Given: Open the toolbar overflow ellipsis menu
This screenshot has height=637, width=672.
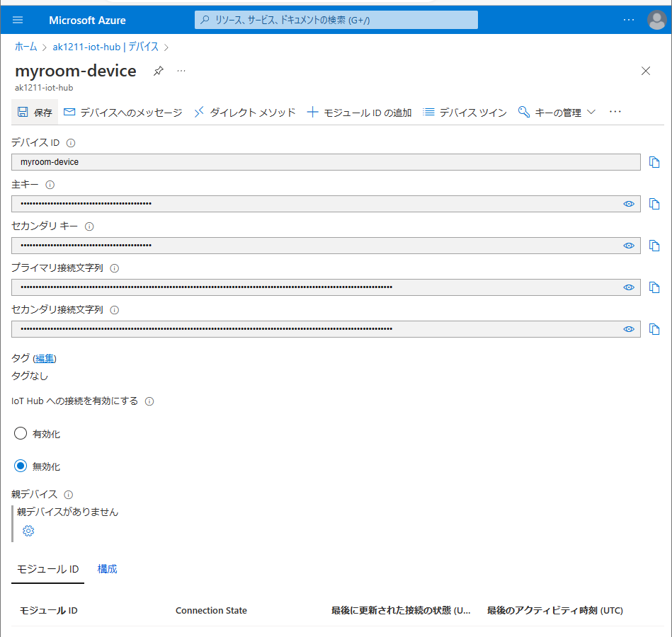Looking at the screenshot, I should tap(615, 112).
